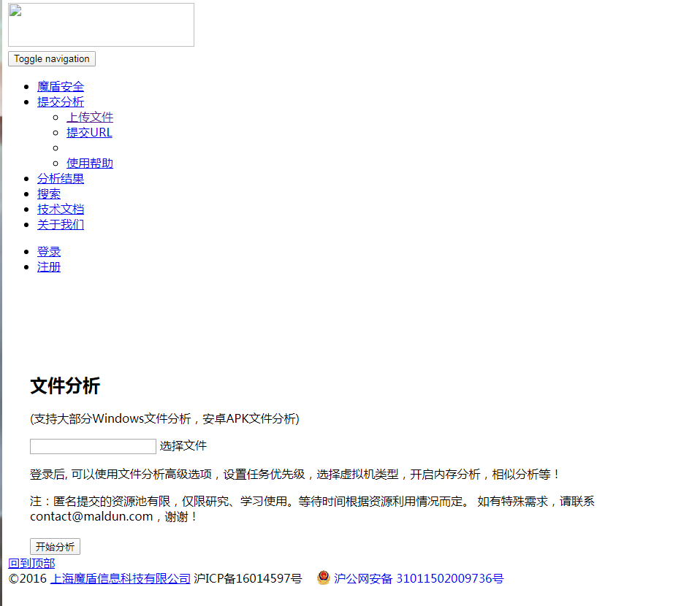Image resolution: width=700 pixels, height=606 pixels.
Task: Open 上海魔盾信息科技有限公司 company link
Action: [121, 578]
